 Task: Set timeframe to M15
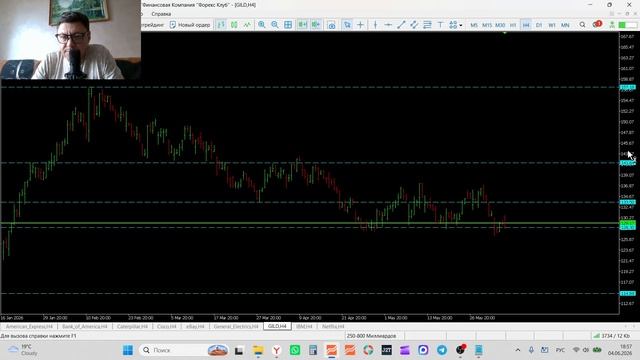487,25
